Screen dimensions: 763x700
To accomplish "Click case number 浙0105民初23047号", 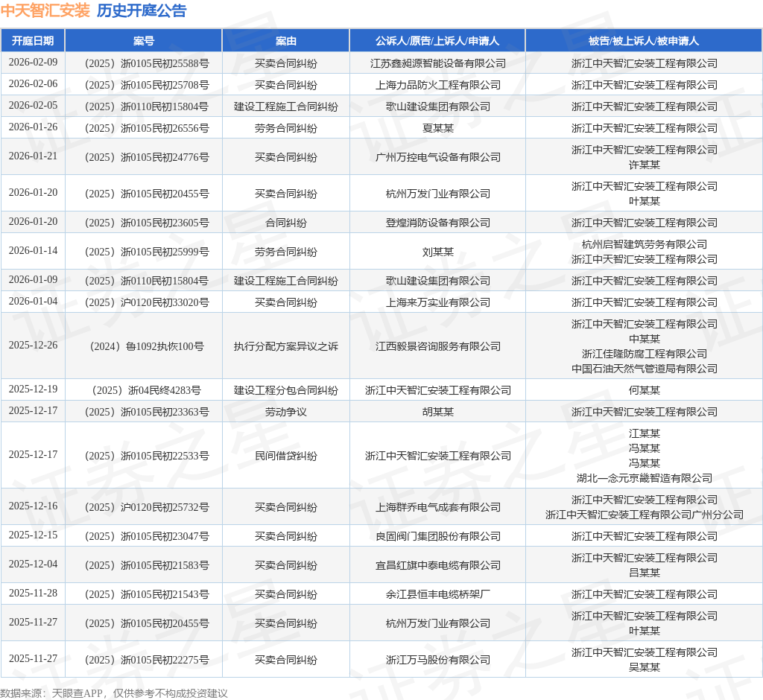I will (147, 536).
